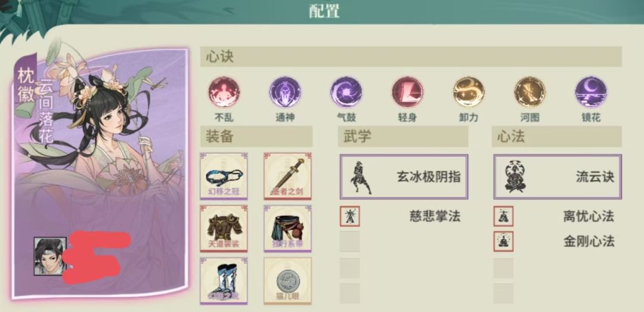Inspect the white boots equipment slot

224,281
